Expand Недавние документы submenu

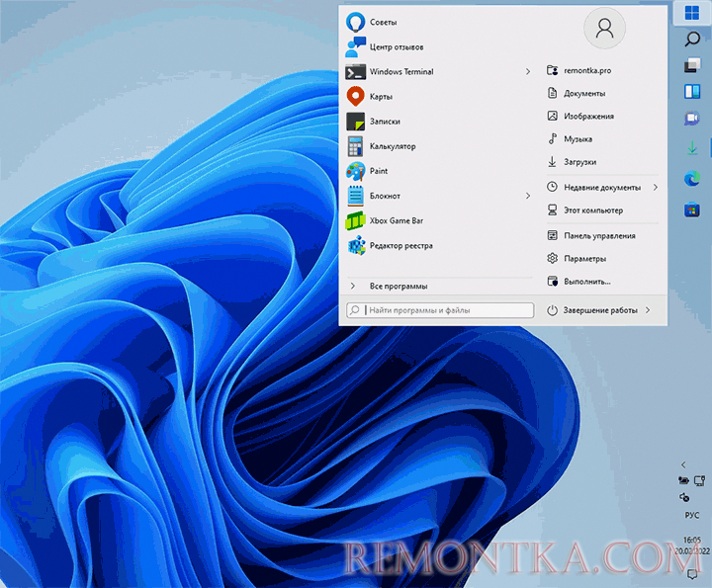click(656, 187)
